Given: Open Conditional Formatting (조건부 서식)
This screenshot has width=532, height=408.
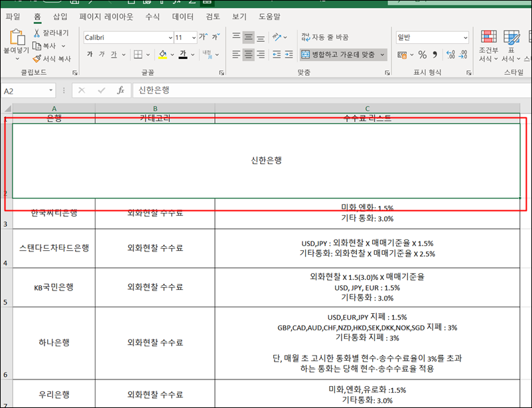Looking at the screenshot, I should tap(488, 46).
